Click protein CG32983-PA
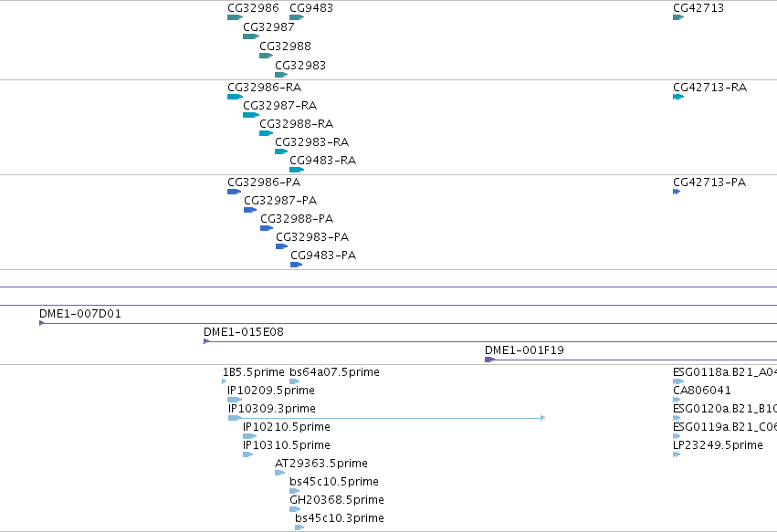Screen dimensions: 777x532 (281, 246)
